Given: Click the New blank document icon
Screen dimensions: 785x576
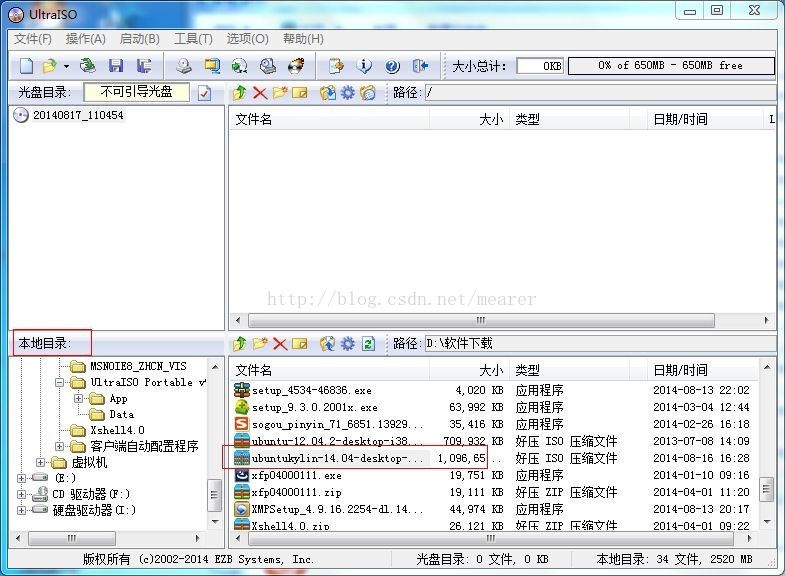Looking at the screenshot, I should (x=27, y=66).
